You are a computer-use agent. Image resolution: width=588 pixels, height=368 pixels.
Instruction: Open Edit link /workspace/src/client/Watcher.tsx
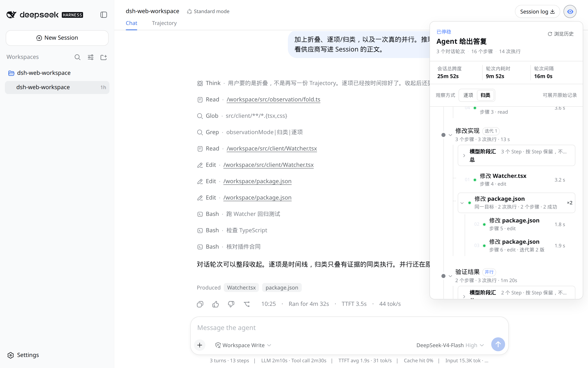click(x=268, y=165)
